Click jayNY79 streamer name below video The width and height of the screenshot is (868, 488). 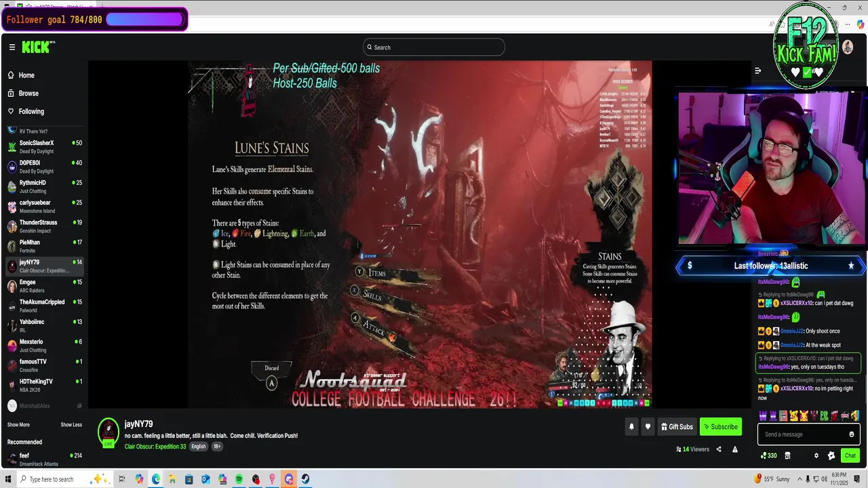(138, 424)
